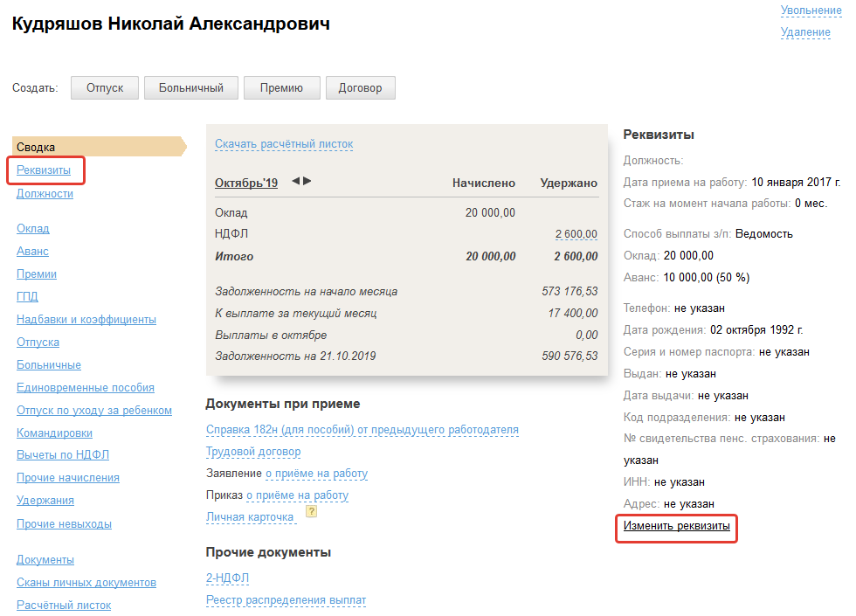Create a Премию entry
The image size is (856, 616).
281,87
